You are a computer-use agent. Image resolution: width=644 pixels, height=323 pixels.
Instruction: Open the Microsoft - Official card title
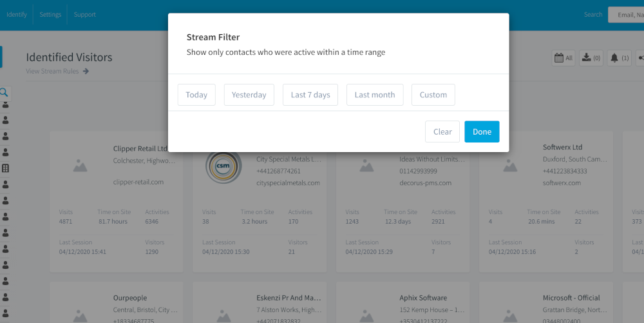click(571, 298)
